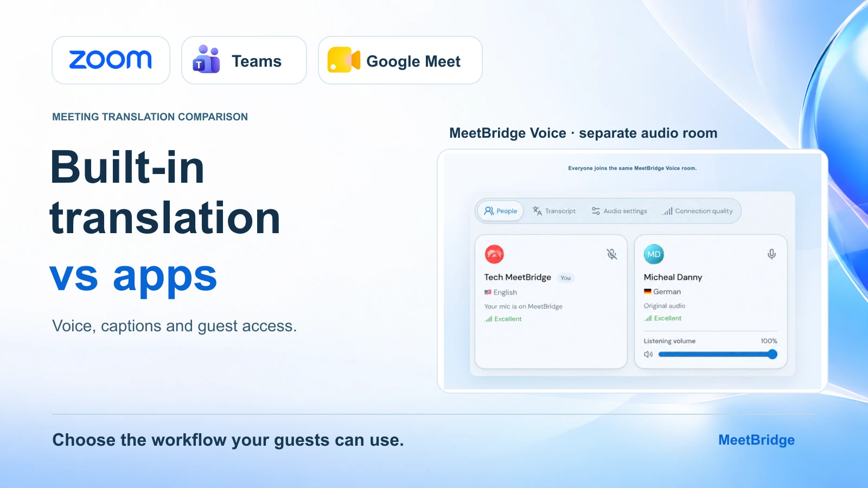Show the Connection quality tab
Image resolution: width=868 pixels, height=488 pixels.
[697, 211]
